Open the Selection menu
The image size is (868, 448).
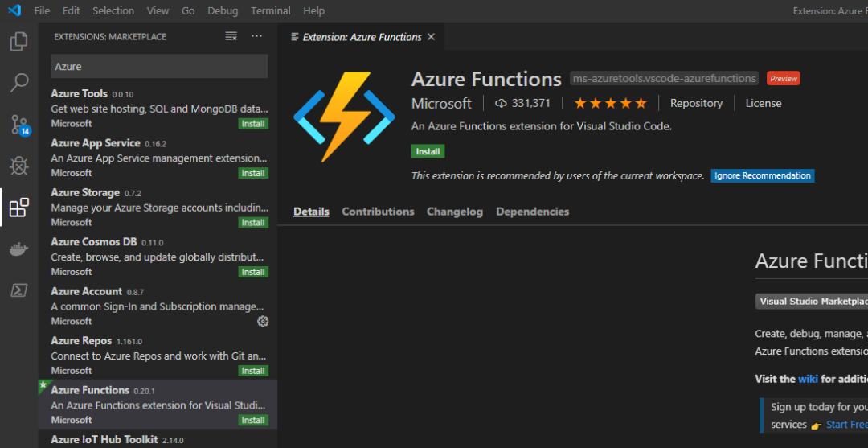[x=113, y=10]
